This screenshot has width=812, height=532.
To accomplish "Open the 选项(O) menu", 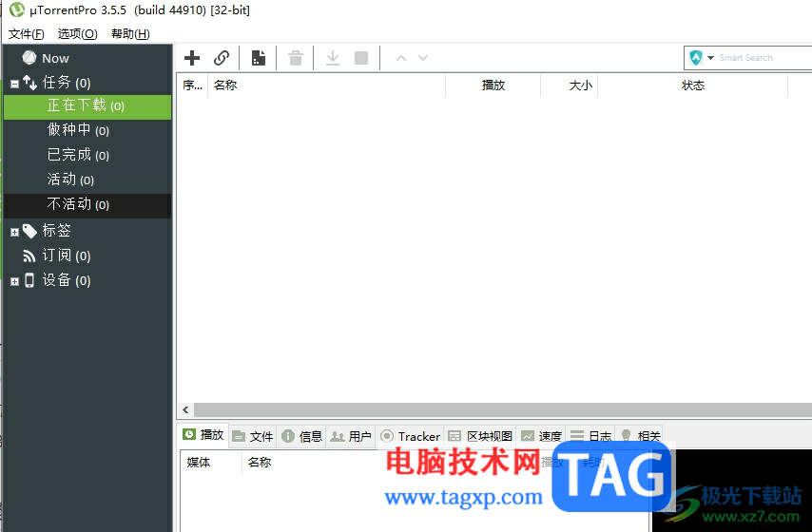I will click(x=77, y=34).
